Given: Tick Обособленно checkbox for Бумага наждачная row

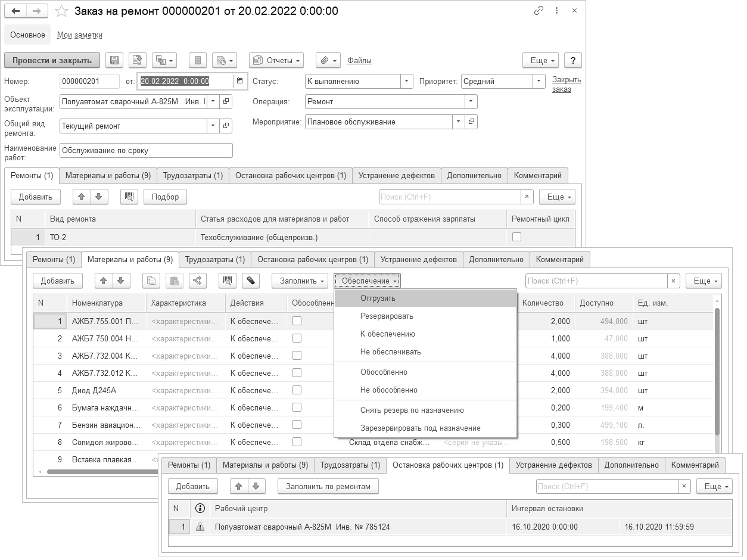Looking at the screenshot, I should coord(297,407).
